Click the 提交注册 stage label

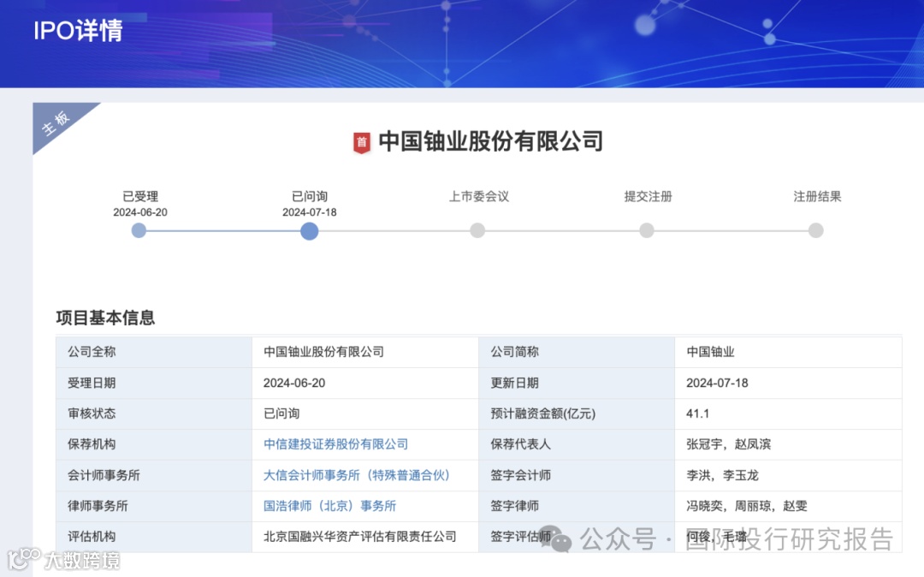[649, 196]
